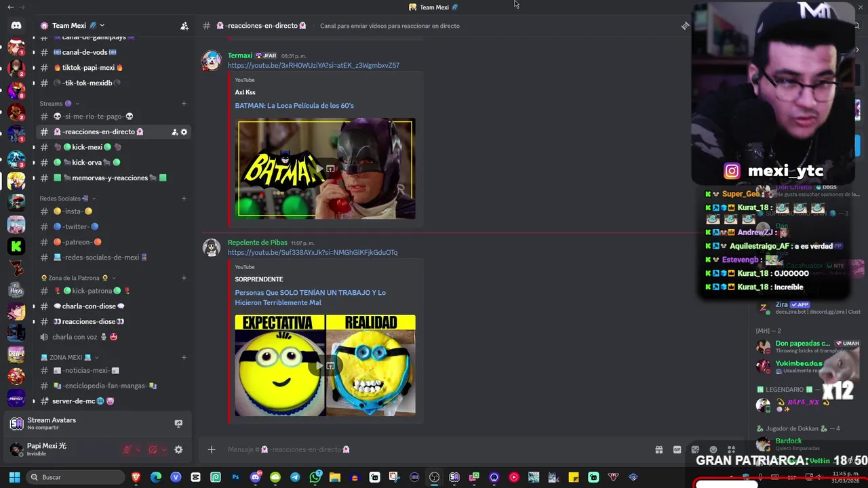
Task: Open File Explorer from taskbar
Action: click(x=334, y=477)
